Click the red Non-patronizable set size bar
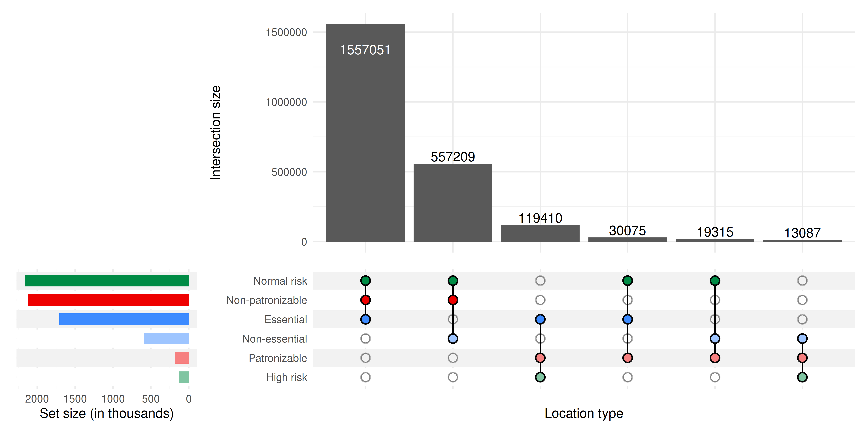This screenshot has width=868, height=434. pos(109,300)
